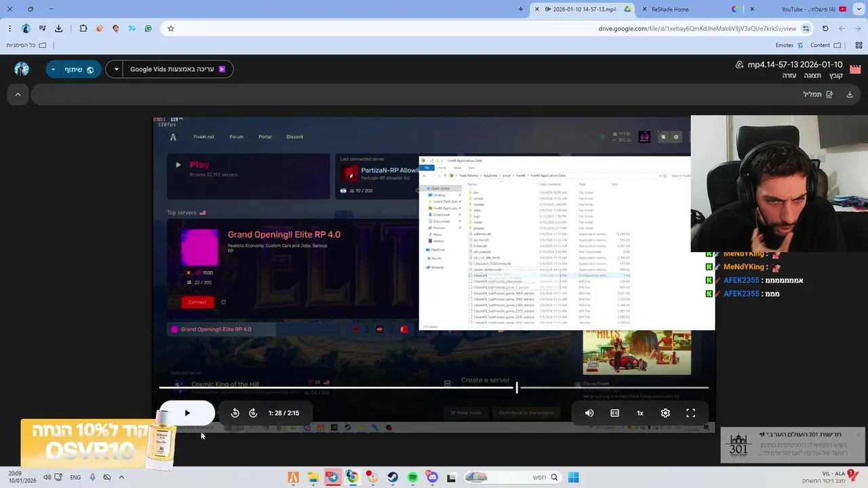
Task: Open the apps grid shortcut
Action: point(859,45)
